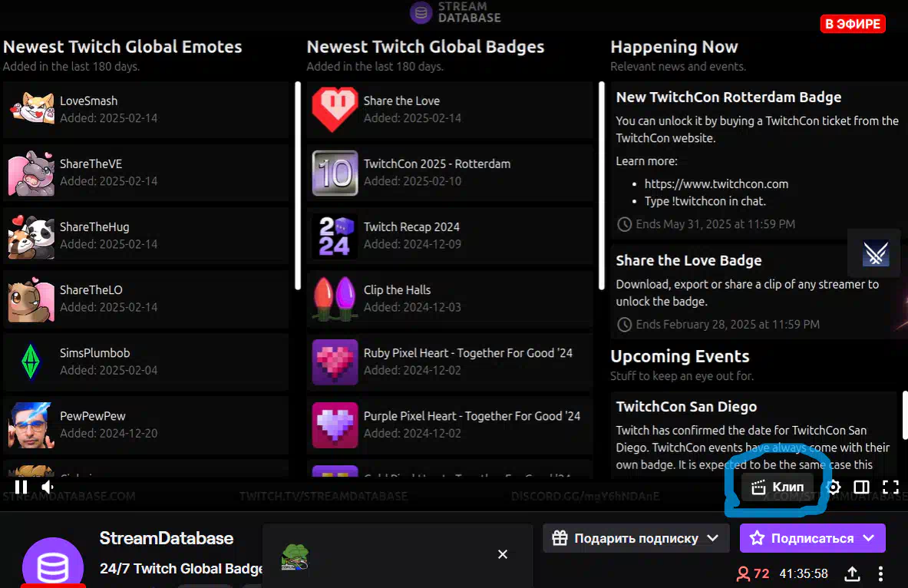Click the В ЭФИРЕ live badge

pos(853,24)
